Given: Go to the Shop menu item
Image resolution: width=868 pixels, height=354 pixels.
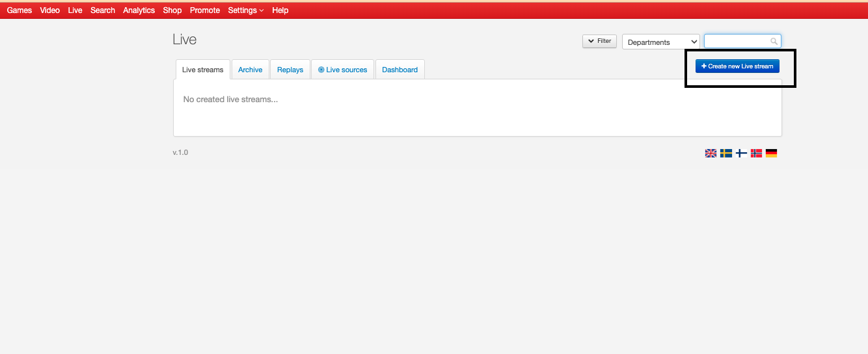Looking at the screenshot, I should tap(172, 10).
